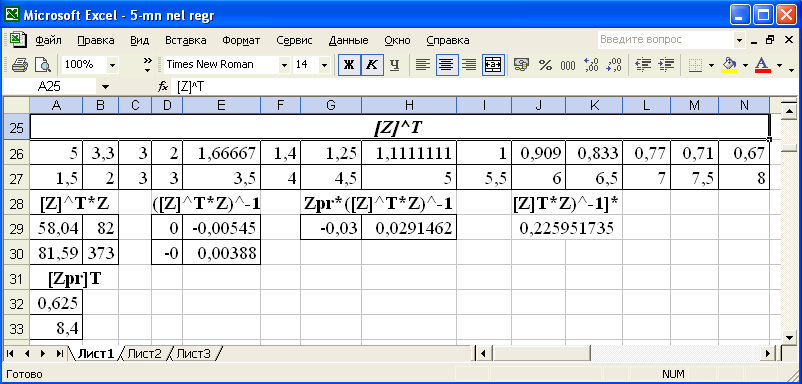
Task: Expand toolbar options chevron
Action: [148, 65]
